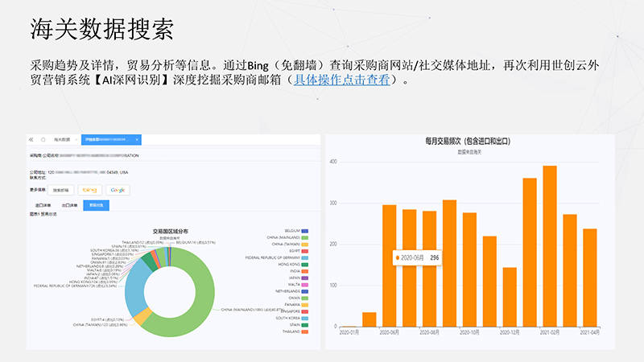Click SINGAPORE legend entry
Viewport: 644px width, 362px height.
pyautogui.click(x=295, y=311)
